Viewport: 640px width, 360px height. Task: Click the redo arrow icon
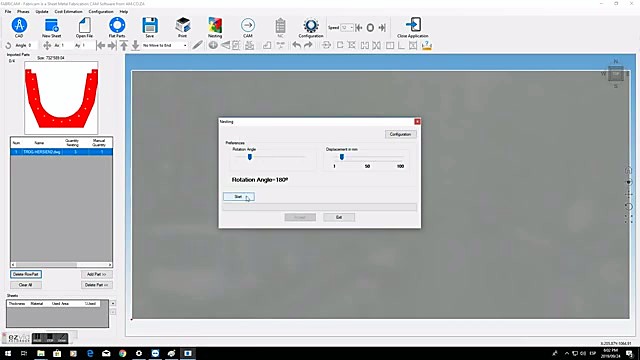pyautogui.click(x=308, y=45)
